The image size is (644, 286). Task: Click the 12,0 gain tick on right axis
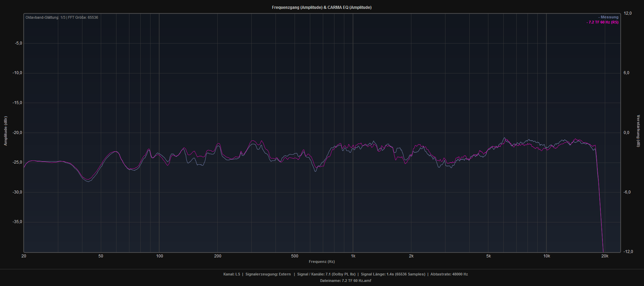click(627, 13)
